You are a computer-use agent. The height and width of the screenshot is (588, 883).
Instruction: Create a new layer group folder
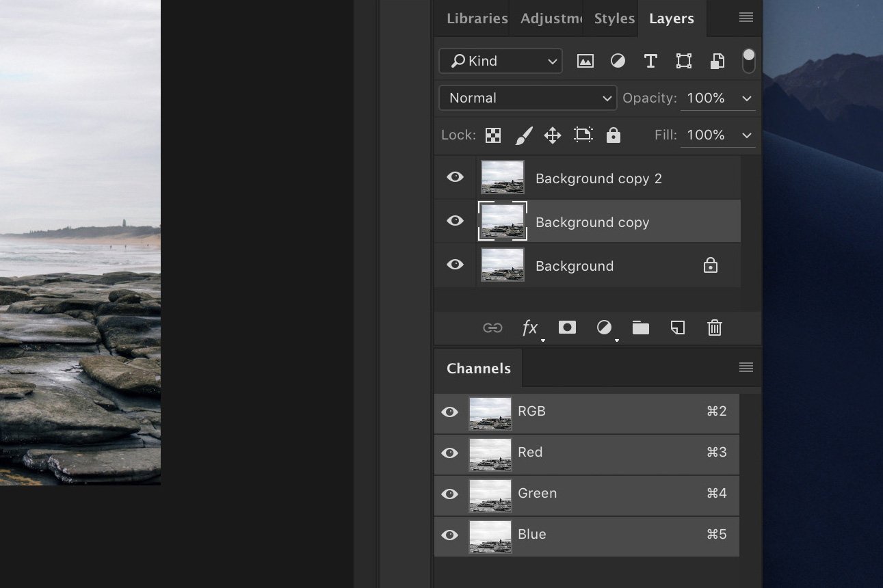click(640, 328)
